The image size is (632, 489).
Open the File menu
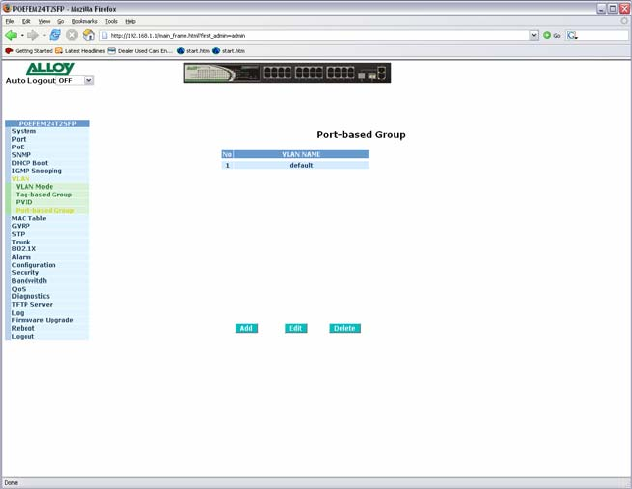pos(10,21)
